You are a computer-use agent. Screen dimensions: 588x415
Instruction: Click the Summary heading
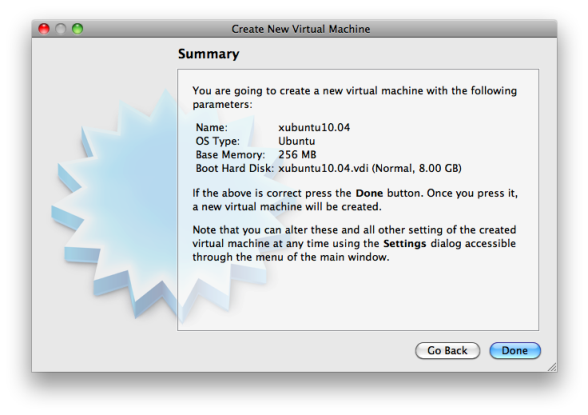click(208, 54)
